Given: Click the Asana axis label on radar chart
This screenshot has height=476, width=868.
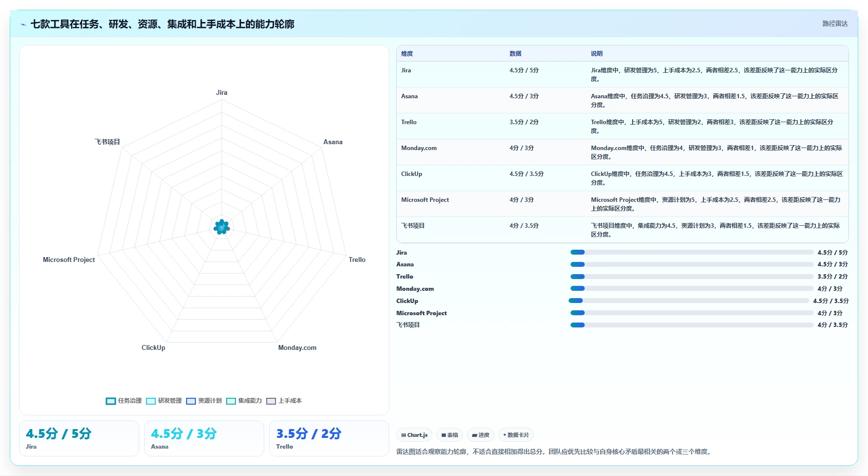Looking at the screenshot, I should (x=333, y=142).
